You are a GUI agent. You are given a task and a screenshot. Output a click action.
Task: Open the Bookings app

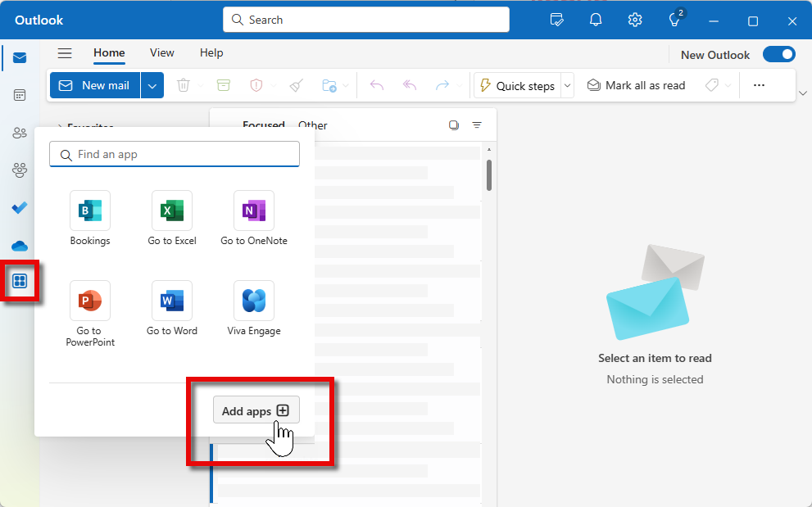90,211
